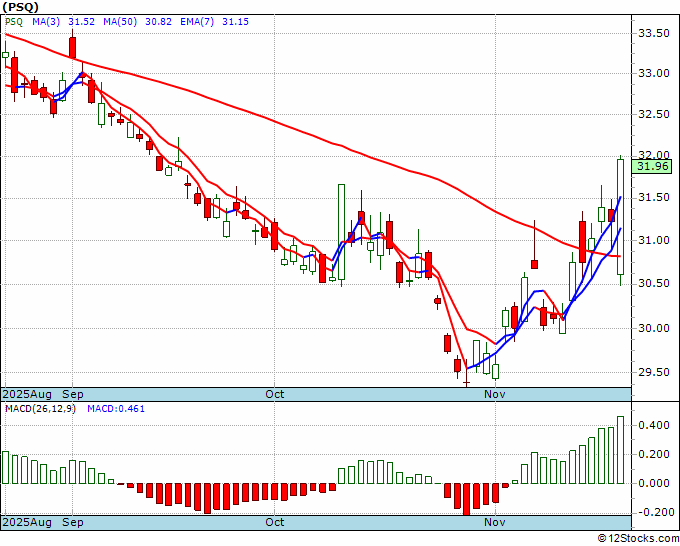This screenshot has width=680, height=546.
Task: Click Oct on the price chart date axis
Action: 275,394
